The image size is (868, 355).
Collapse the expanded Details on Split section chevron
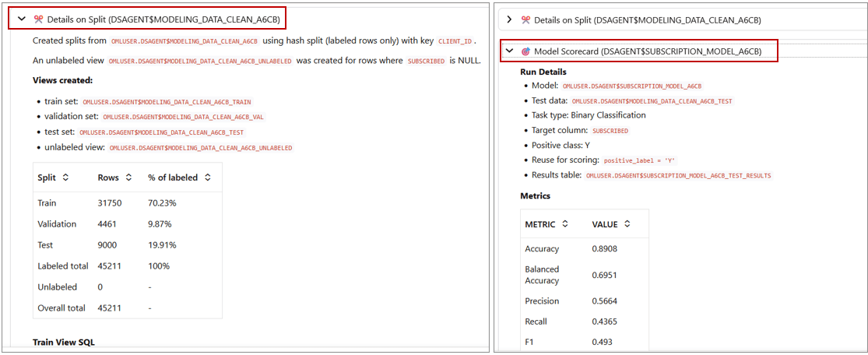click(x=22, y=19)
